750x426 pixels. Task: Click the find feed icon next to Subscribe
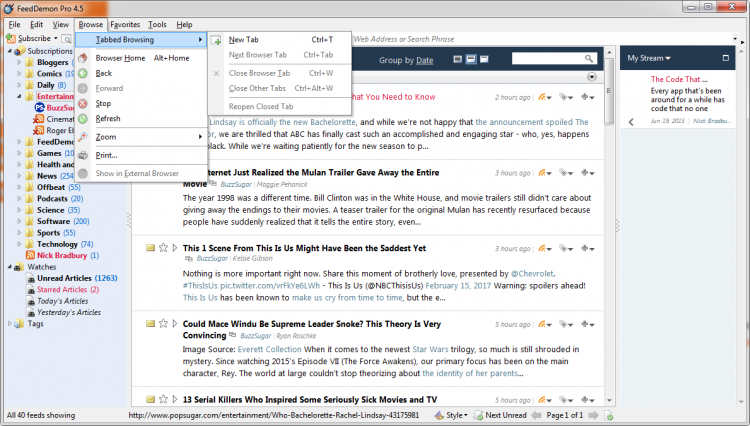[66, 39]
